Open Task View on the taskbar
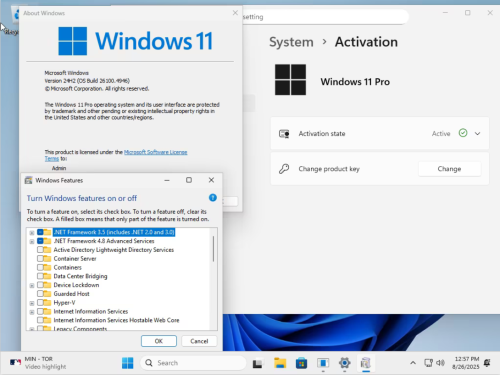Image resolution: width=500 pixels, height=375 pixels. coord(257,363)
